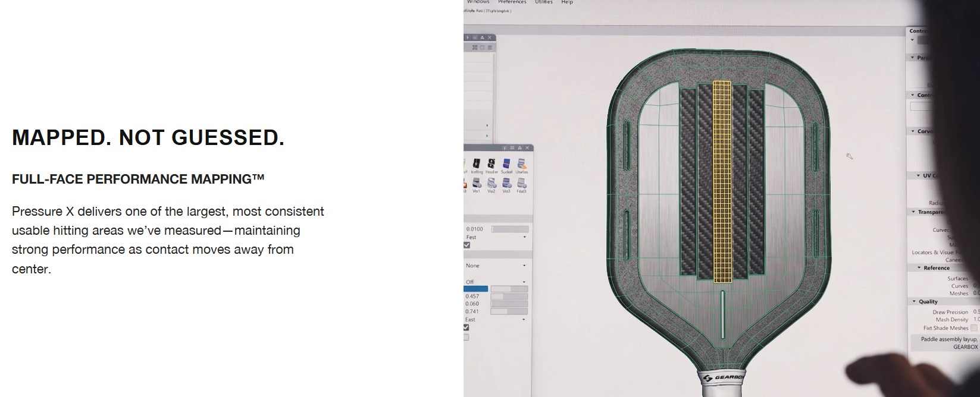Uncheck the checkbox below East dropdown
Image resolution: width=980 pixels, height=397 pixels.
[466, 327]
